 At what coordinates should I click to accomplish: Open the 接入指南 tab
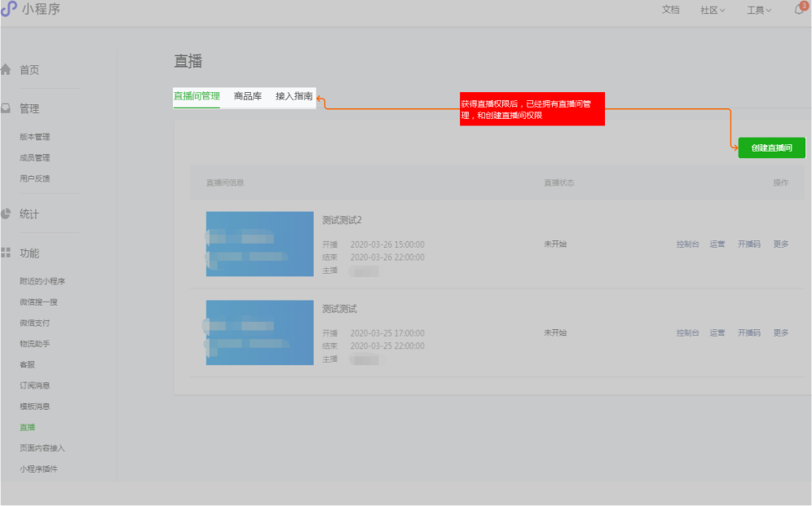click(x=295, y=96)
